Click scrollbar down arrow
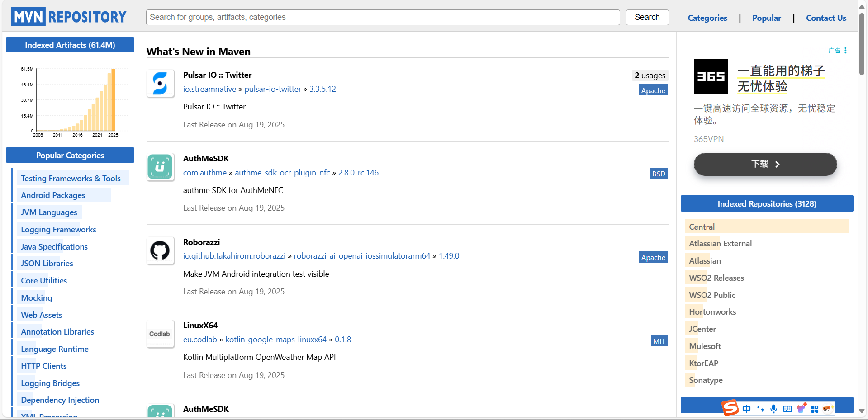The height and width of the screenshot is (420, 868). coord(862,411)
